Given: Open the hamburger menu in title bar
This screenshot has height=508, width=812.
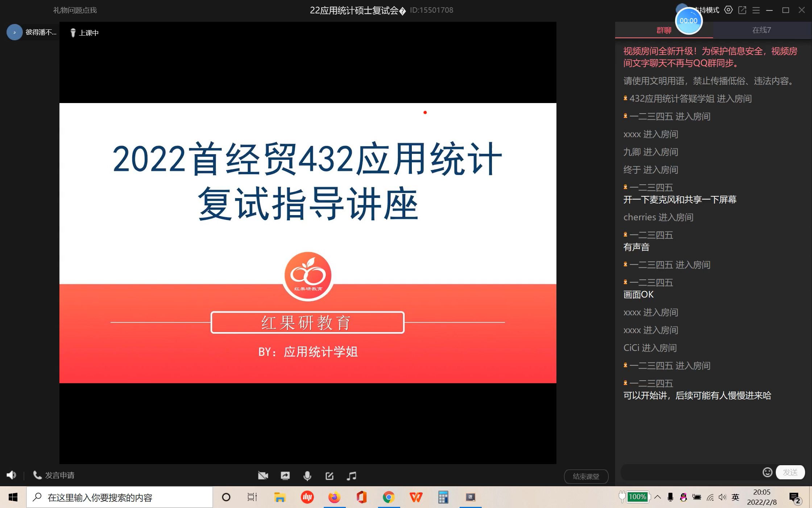Looking at the screenshot, I should [756, 10].
